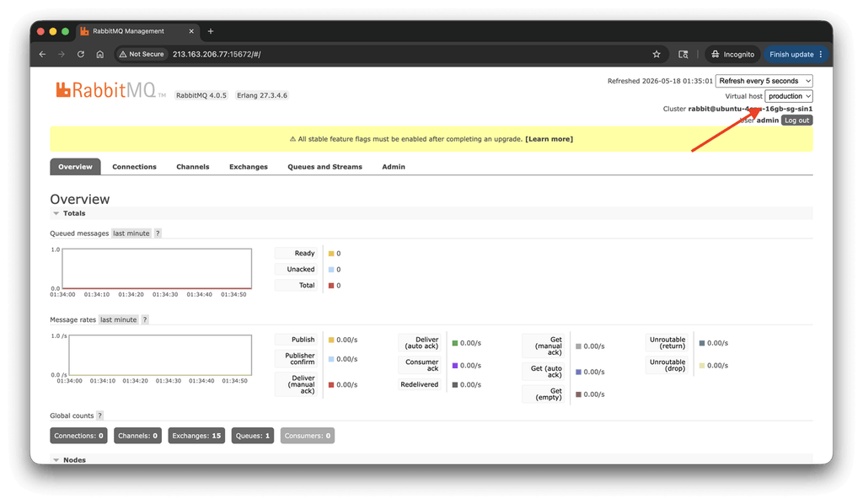Screen dimensions: 863x504
Task: Switch to the Admin tab
Action: [x=394, y=167]
